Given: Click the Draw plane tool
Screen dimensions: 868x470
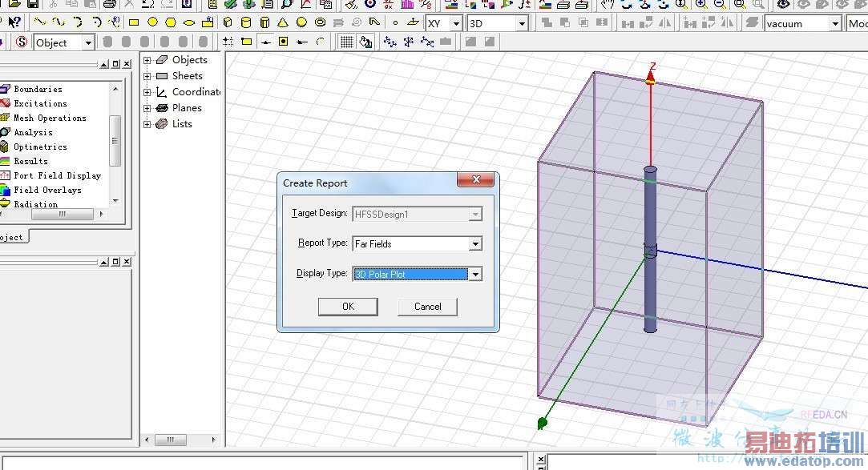Looking at the screenshot, I should tap(413, 22).
